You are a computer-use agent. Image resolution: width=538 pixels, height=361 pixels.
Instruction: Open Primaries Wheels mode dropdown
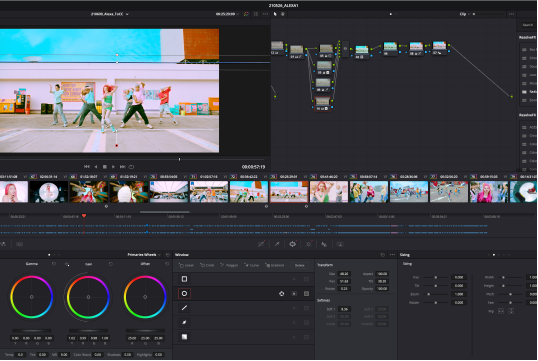pos(144,255)
